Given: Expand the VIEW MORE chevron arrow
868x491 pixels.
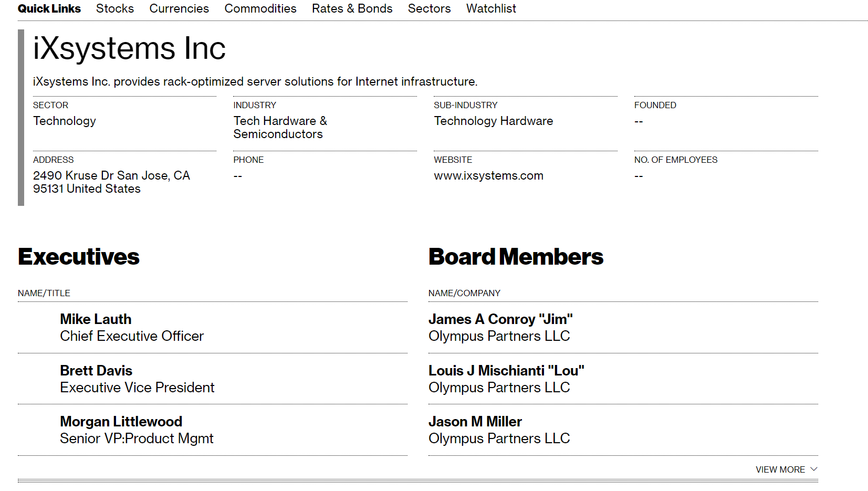Looking at the screenshot, I should pos(814,469).
